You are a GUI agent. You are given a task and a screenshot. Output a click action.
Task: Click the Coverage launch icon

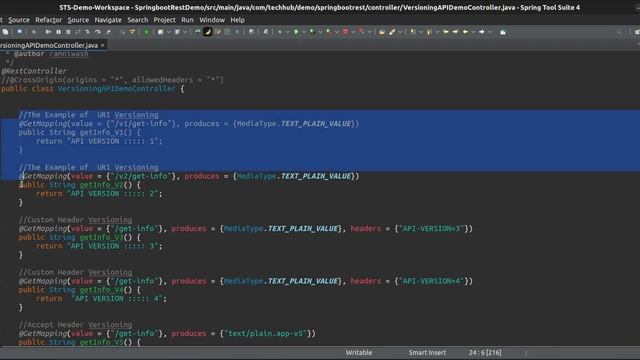click(x=312, y=32)
